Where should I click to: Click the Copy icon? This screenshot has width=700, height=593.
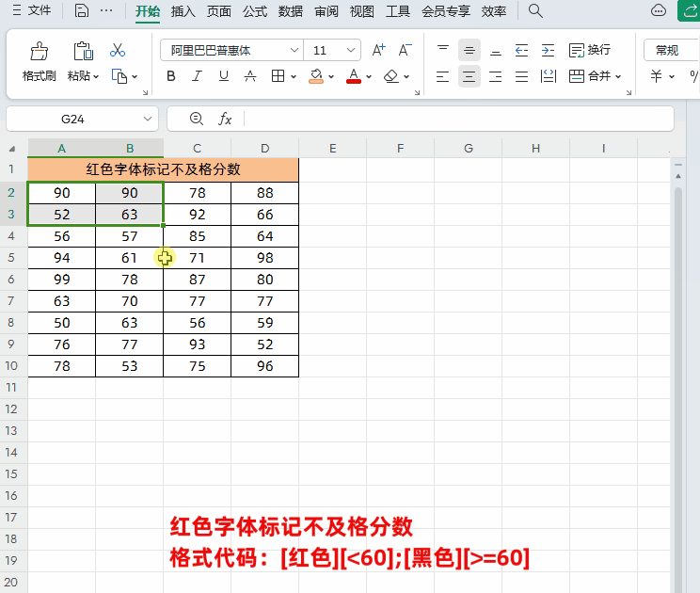pyautogui.click(x=119, y=76)
